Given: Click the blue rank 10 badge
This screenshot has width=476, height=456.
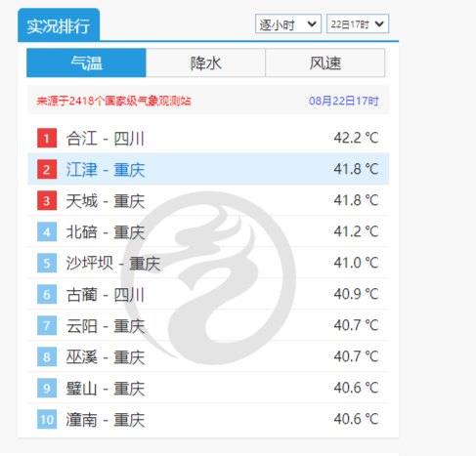Looking at the screenshot, I should click(47, 419).
